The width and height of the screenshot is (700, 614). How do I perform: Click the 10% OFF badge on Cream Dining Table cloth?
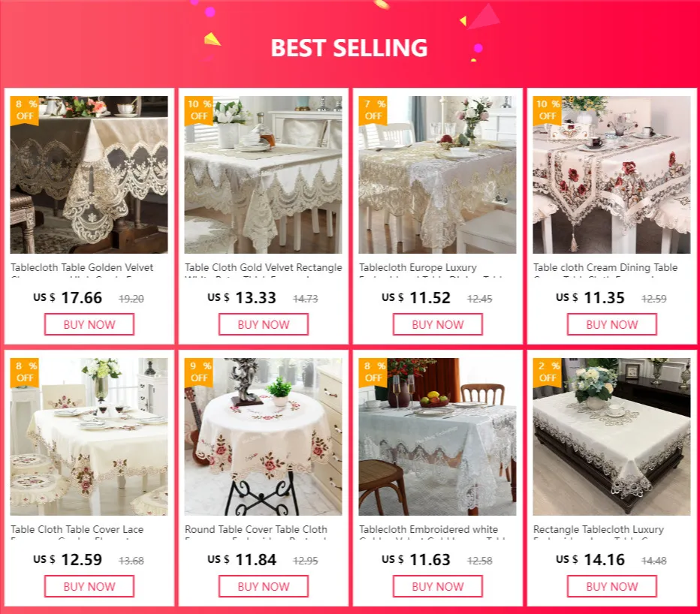(x=548, y=110)
